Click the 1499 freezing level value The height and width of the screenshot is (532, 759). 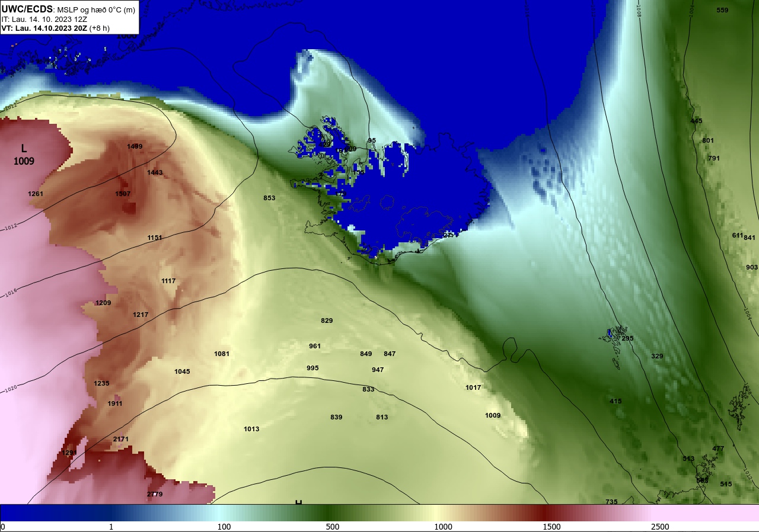[135, 146]
